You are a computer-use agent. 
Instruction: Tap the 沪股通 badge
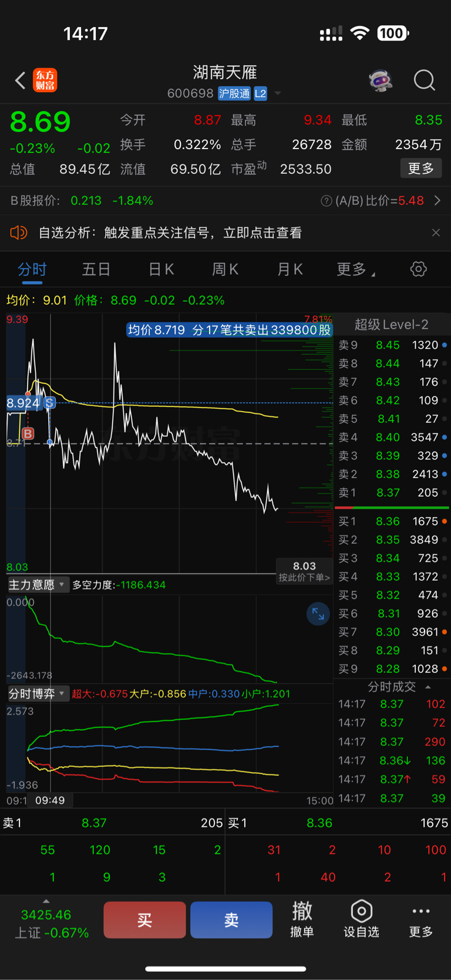pyautogui.click(x=234, y=93)
